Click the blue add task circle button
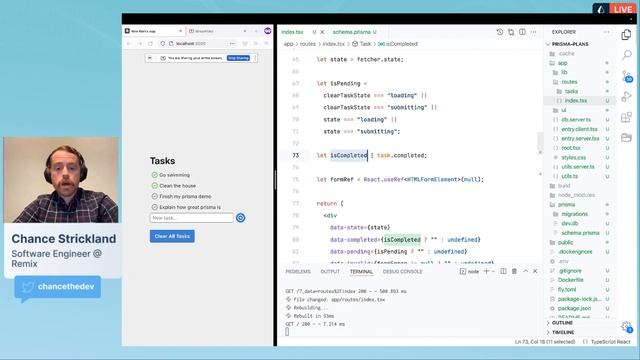640x360 pixels. (x=241, y=218)
